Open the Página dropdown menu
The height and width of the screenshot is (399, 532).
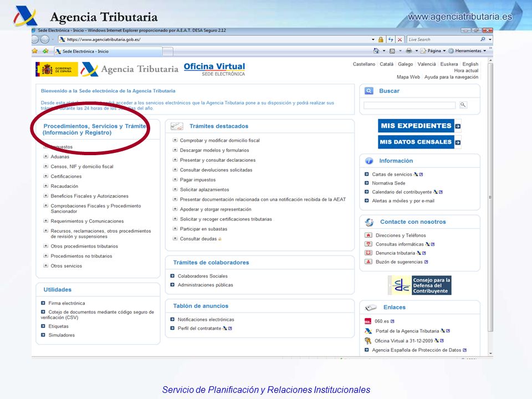click(x=433, y=51)
